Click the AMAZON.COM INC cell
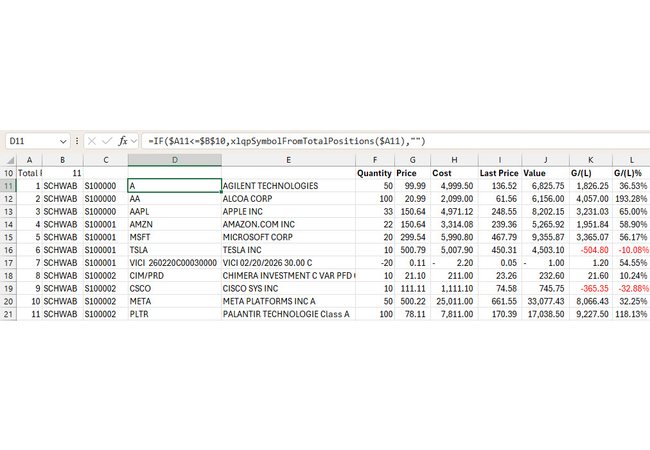 289,225
